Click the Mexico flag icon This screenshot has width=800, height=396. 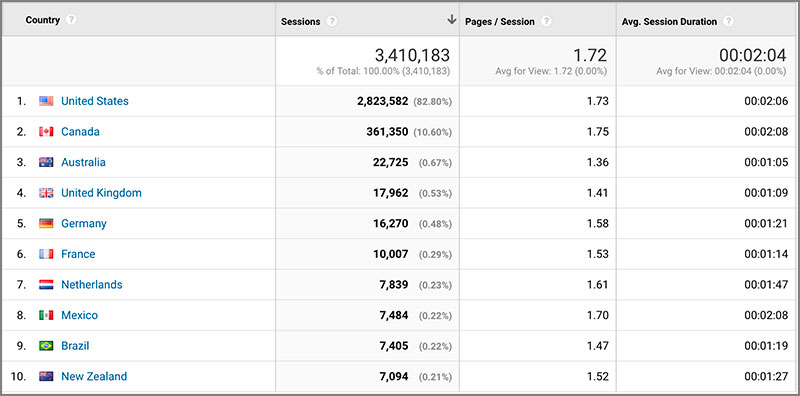tap(46, 315)
